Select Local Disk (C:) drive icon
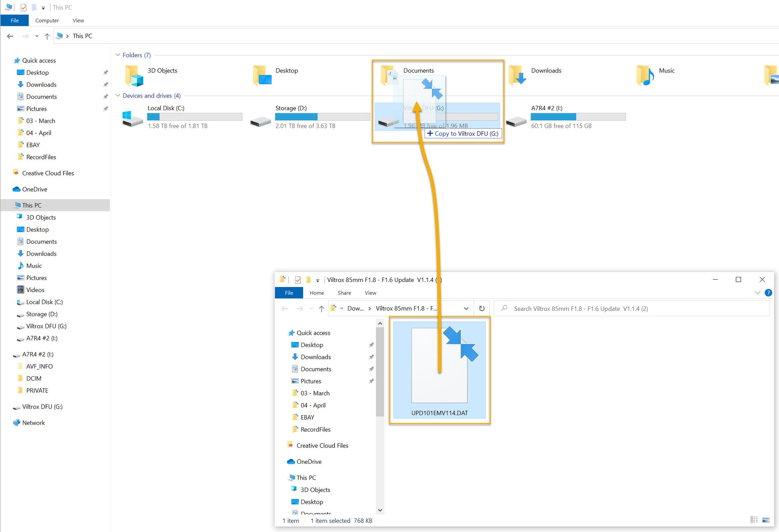The height and width of the screenshot is (532, 779). (x=132, y=119)
